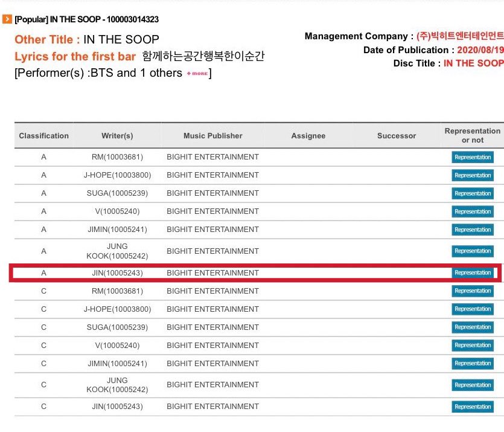Select the Music Publisher column header
Screen dimensions: 504x432
pyautogui.click(x=213, y=136)
